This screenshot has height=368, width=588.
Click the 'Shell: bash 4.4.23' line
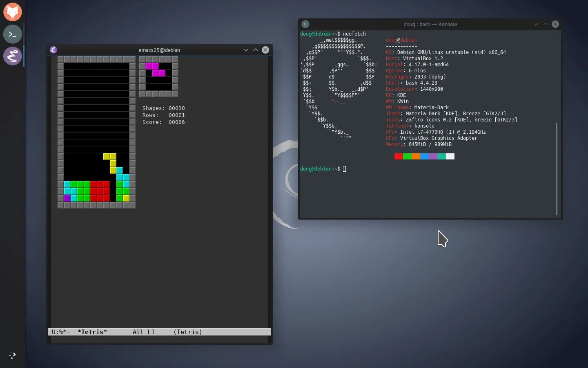tap(412, 83)
